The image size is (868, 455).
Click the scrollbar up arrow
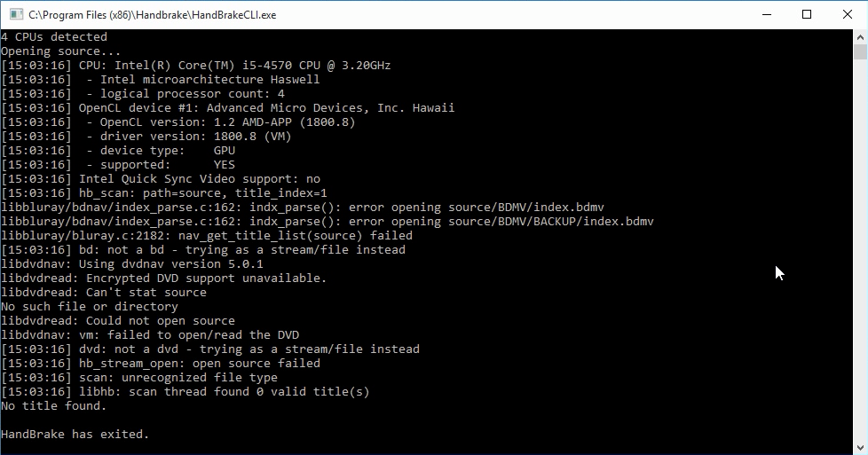[860, 37]
